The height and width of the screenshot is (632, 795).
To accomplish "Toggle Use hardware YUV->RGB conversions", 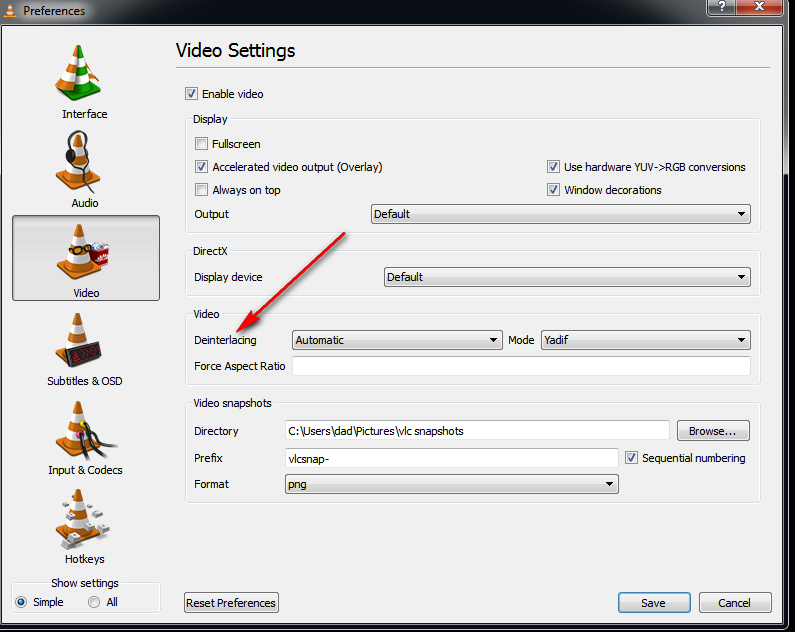I will pos(553,167).
